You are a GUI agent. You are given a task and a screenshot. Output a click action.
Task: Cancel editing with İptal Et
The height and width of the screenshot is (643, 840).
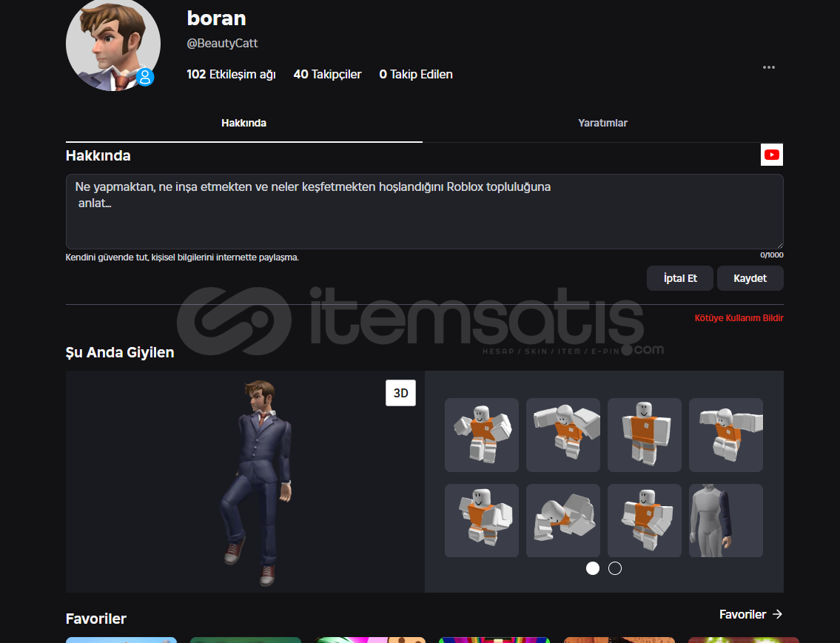pos(680,278)
